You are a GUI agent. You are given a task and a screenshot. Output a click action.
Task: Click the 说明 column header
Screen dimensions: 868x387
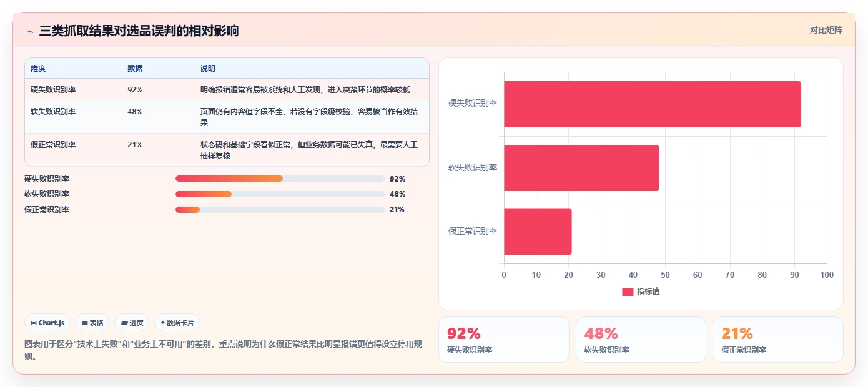pyautogui.click(x=207, y=69)
